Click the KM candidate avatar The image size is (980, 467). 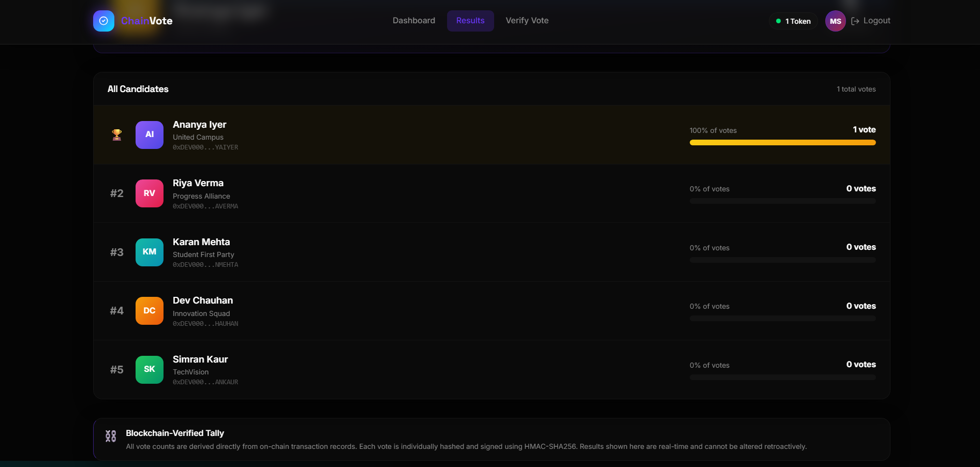(150, 252)
